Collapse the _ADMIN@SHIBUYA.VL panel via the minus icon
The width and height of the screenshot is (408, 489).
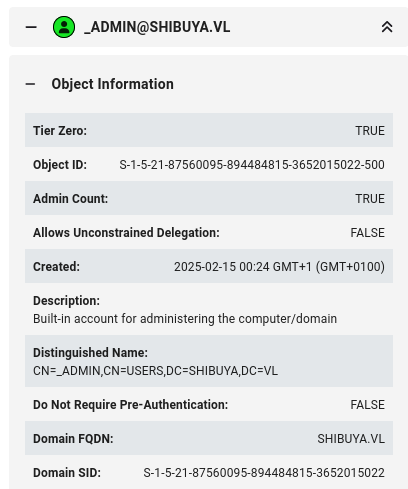pyautogui.click(x=31, y=27)
